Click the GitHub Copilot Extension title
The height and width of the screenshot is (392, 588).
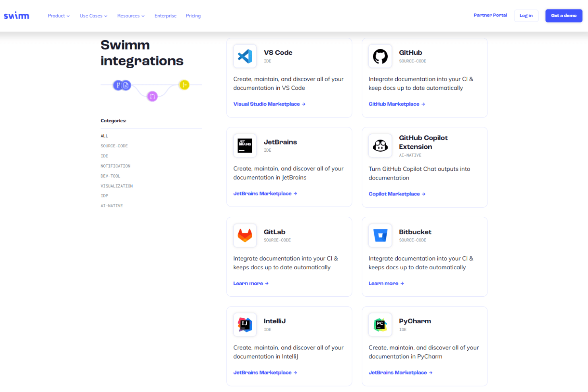click(x=423, y=142)
